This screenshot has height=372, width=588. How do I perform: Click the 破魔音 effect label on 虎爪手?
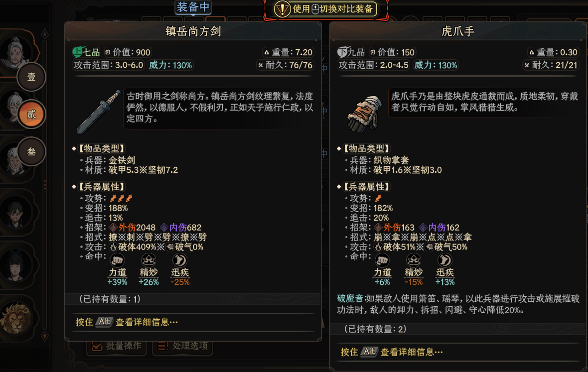pyautogui.click(x=350, y=299)
